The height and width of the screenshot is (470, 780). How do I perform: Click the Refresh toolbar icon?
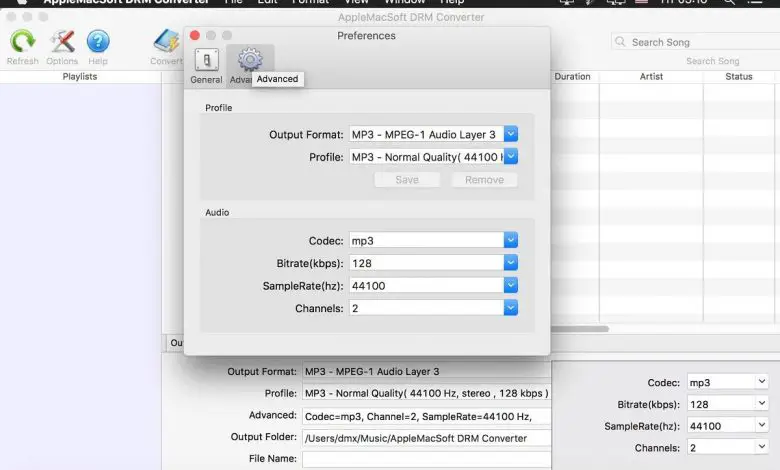click(22, 42)
